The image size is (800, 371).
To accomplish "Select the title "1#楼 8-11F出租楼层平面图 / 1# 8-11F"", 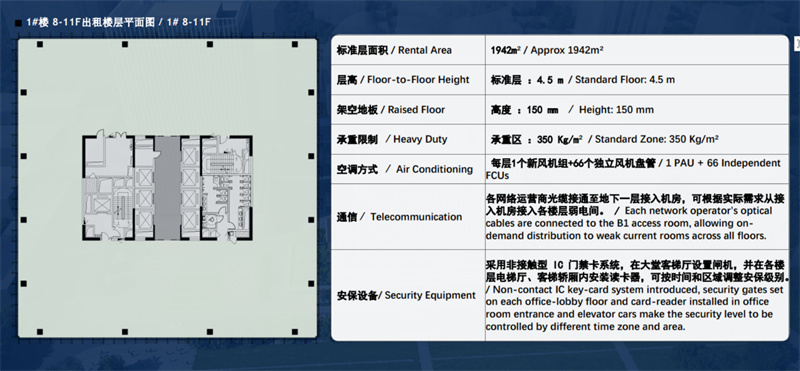I will (x=119, y=22).
